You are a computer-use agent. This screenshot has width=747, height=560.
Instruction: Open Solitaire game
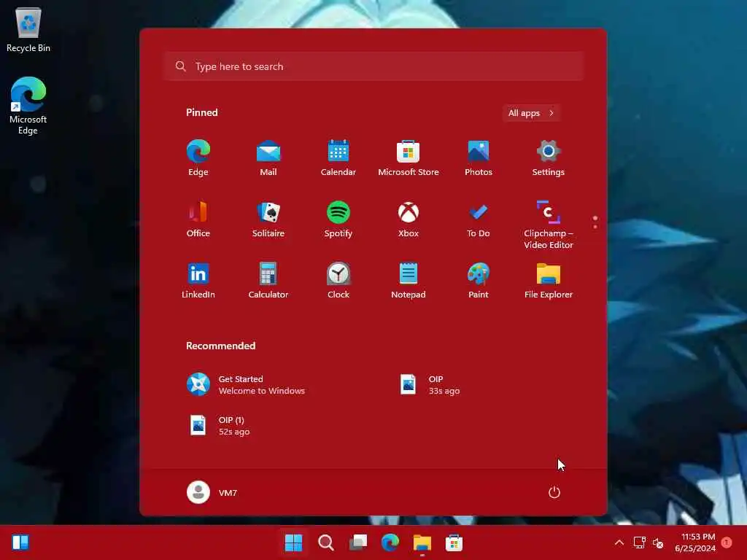(268, 219)
